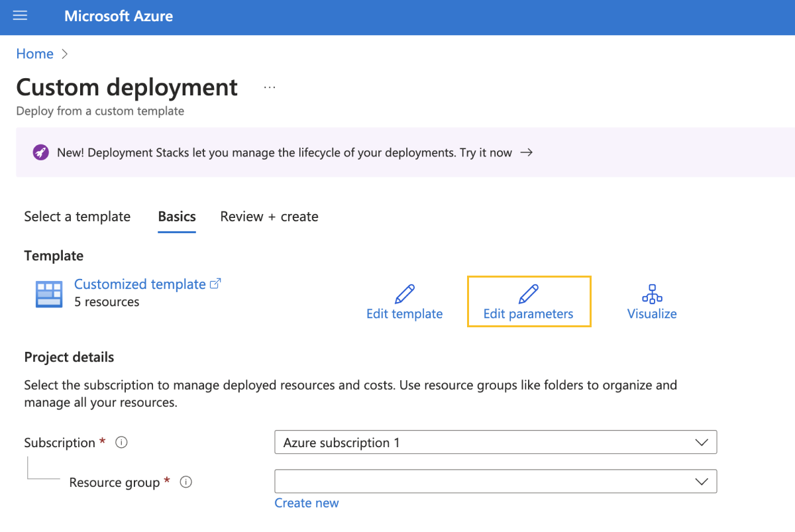Click the '5 resources' text
The height and width of the screenshot is (532, 795).
(107, 302)
